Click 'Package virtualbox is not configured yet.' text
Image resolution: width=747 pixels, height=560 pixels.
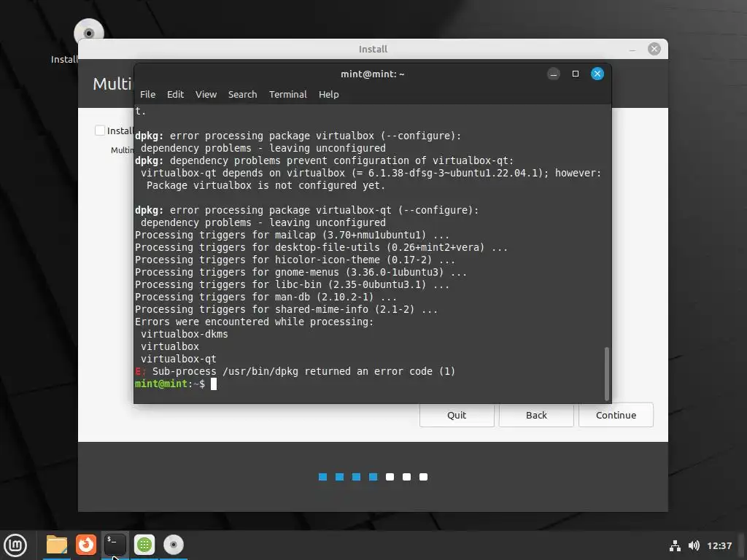(x=266, y=185)
